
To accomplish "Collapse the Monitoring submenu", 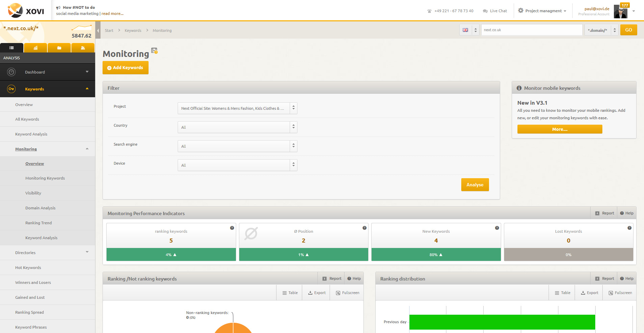I will 87,149.
